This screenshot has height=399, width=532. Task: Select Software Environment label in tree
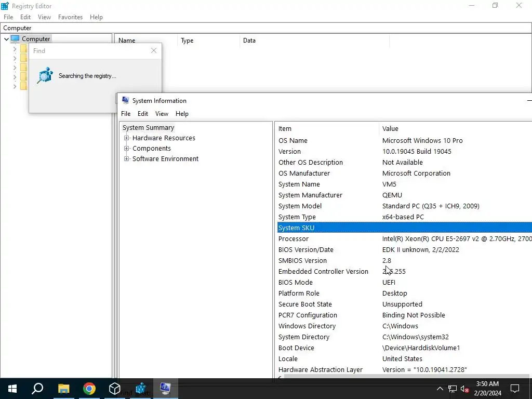click(166, 158)
